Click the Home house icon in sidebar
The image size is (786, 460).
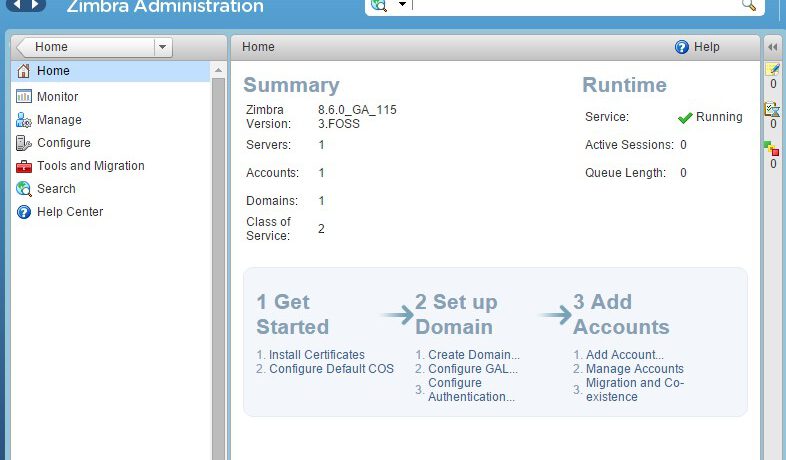tap(24, 71)
